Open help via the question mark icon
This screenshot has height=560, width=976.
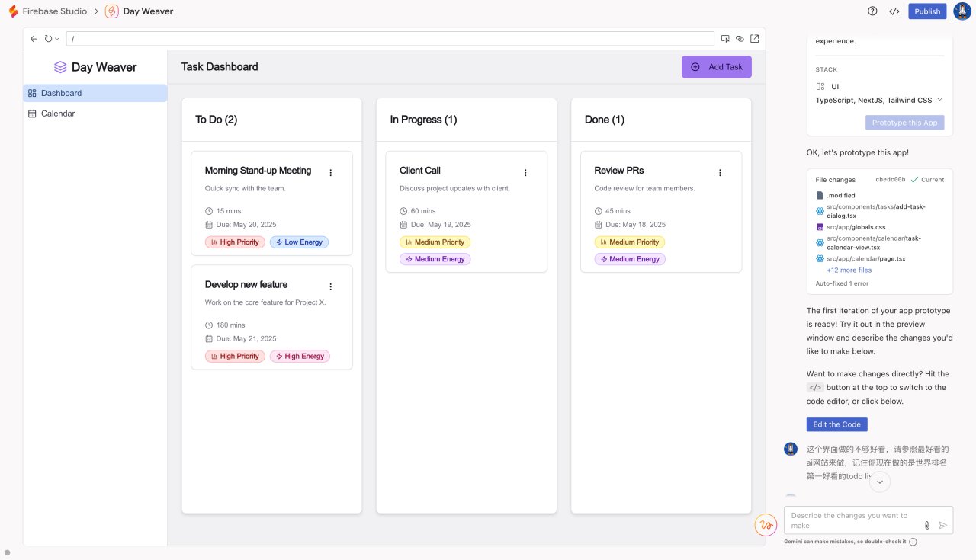(x=872, y=11)
